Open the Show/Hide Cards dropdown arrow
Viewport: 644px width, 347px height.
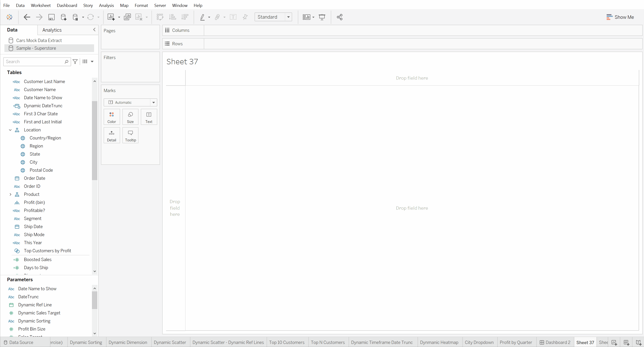tap(313, 17)
